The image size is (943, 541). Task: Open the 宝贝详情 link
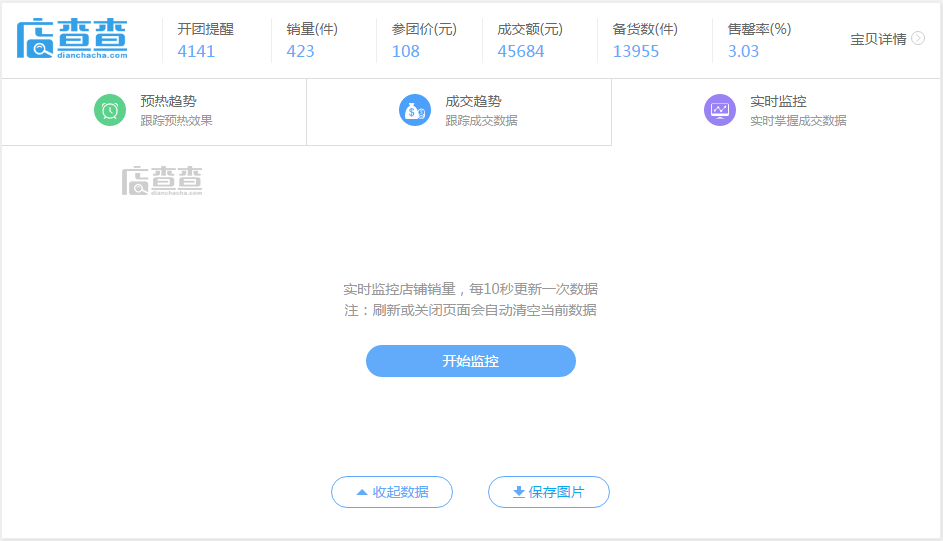tap(887, 39)
